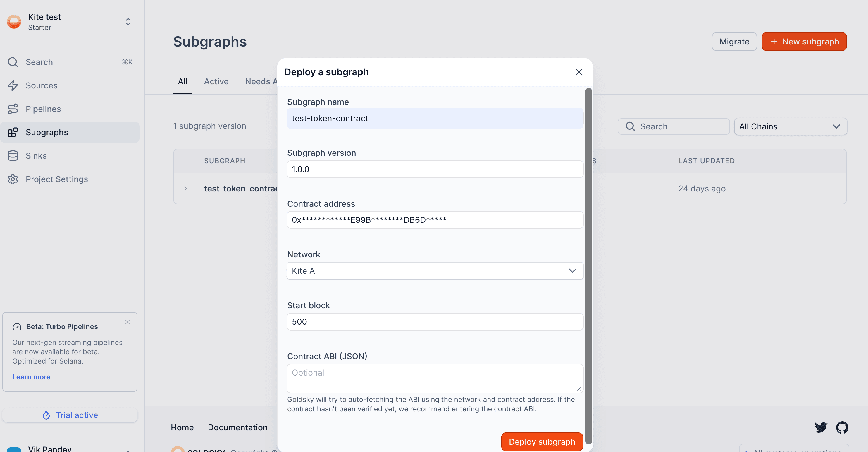Dismiss the Beta Turbo Pipelines notice
This screenshot has width=868, height=452.
(128, 322)
